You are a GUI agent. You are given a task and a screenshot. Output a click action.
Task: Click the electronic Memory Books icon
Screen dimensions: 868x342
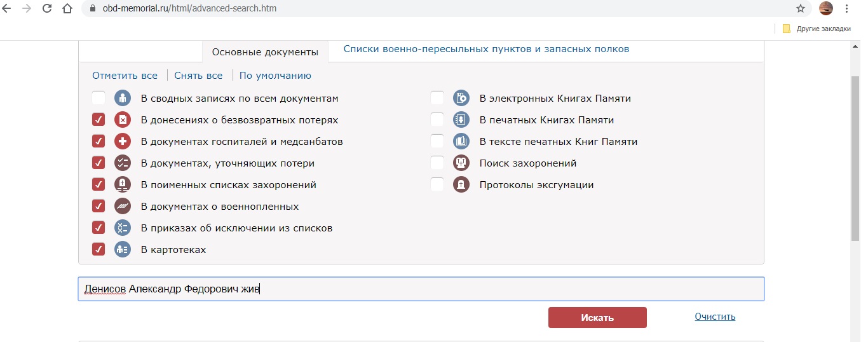pos(461,99)
